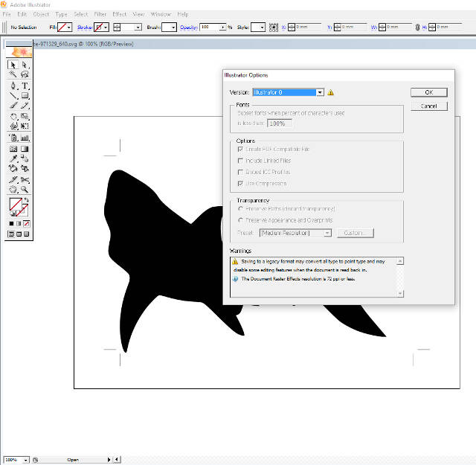The image size is (476, 465).
Task: Select the Type tool
Action: point(25,86)
